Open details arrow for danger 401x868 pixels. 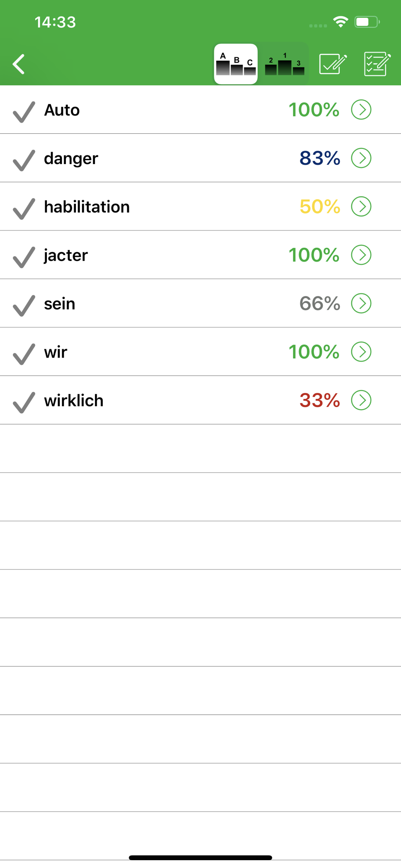tap(361, 158)
